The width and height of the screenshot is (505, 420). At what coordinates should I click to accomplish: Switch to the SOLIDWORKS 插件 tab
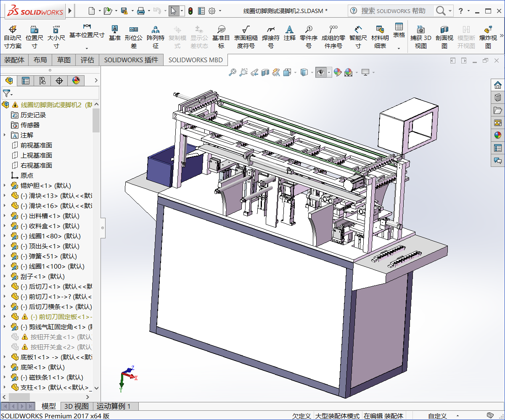coord(131,60)
